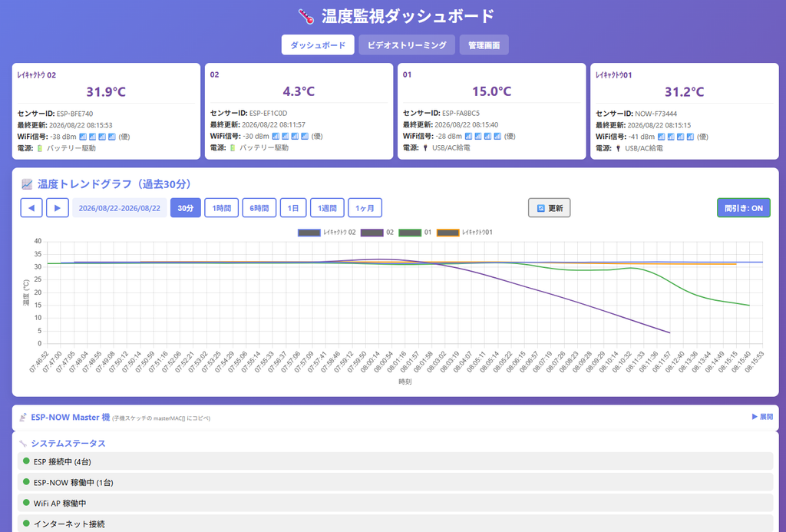Toggle the 間引き: ON thinning button
The width and height of the screenshot is (786, 532).
coord(743,208)
